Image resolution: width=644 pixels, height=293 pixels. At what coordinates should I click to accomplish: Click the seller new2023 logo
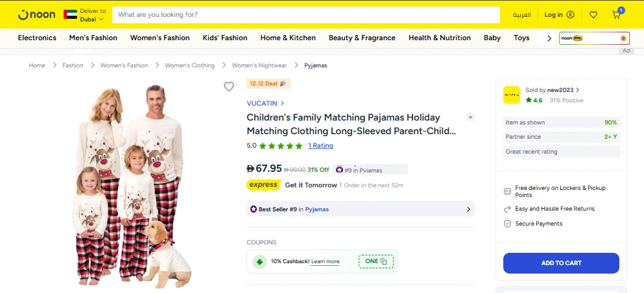512,95
